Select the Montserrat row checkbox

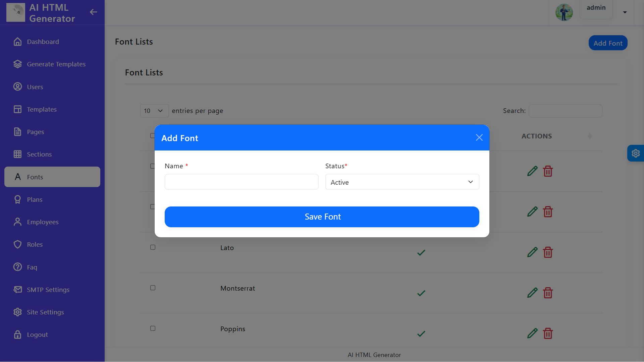tap(153, 288)
